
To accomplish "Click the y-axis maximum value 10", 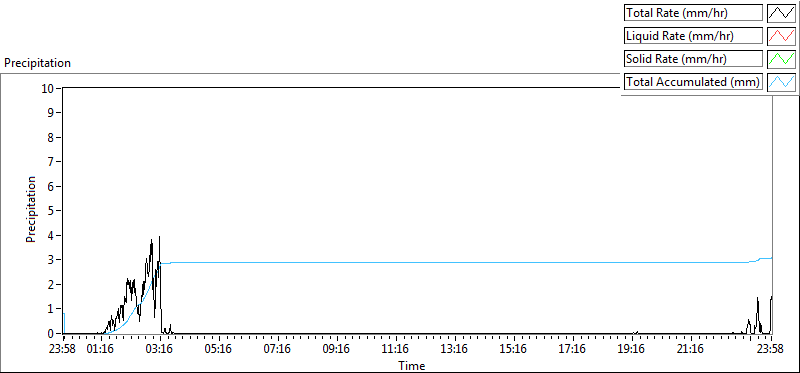I will click(47, 88).
